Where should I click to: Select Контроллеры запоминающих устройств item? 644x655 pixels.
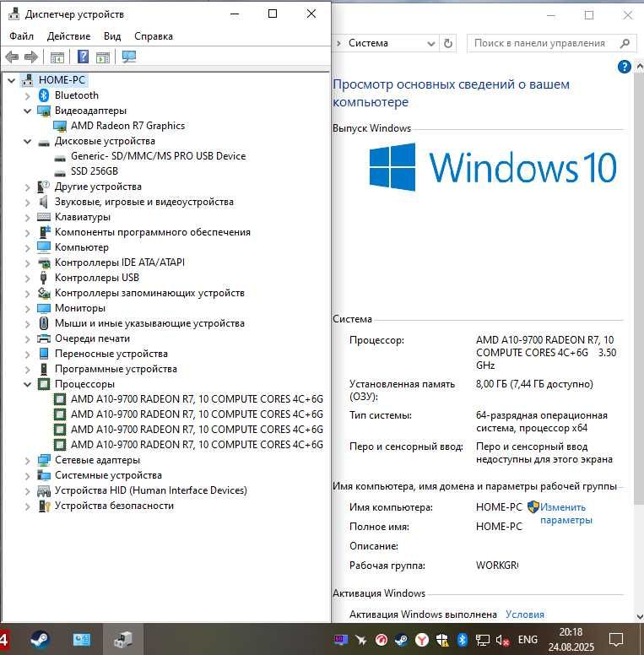pyautogui.click(x=149, y=293)
